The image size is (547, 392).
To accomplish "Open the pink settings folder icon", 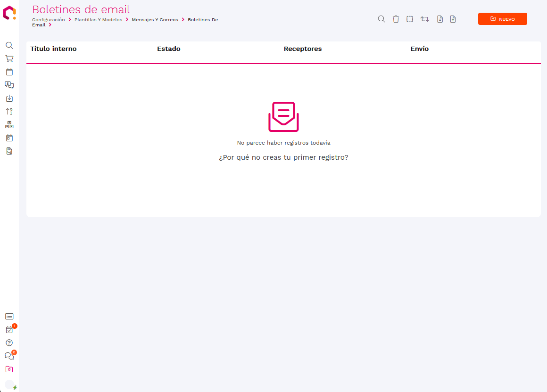I will (x=9, y=369).
